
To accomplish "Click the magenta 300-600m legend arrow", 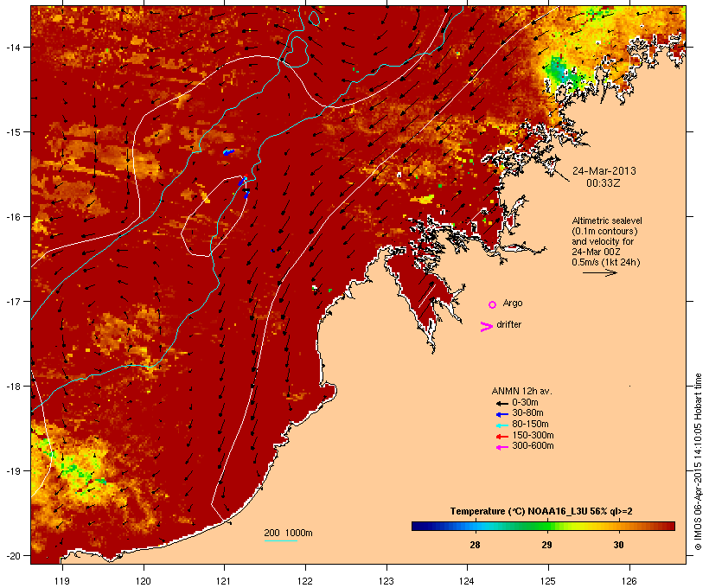I will [501, 447].
